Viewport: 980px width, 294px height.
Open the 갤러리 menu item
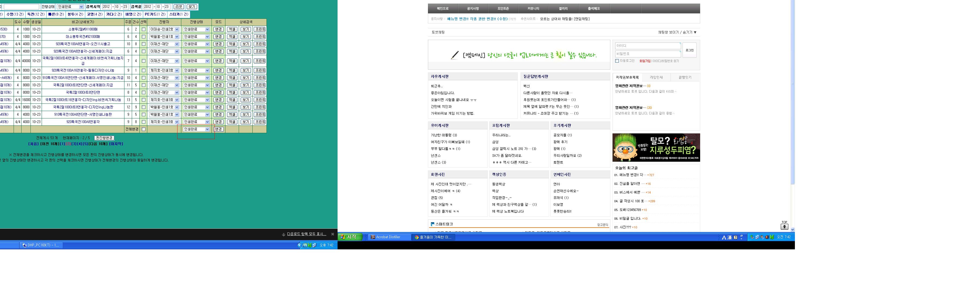click(563, 8)
